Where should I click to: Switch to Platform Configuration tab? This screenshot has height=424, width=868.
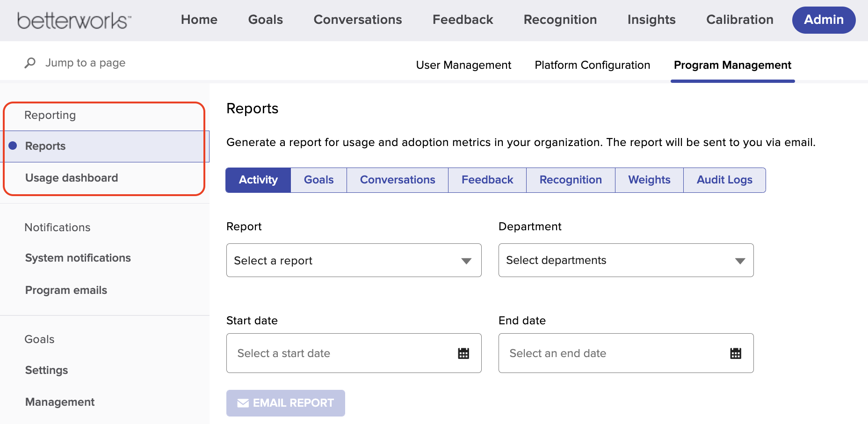pos(593,65)
